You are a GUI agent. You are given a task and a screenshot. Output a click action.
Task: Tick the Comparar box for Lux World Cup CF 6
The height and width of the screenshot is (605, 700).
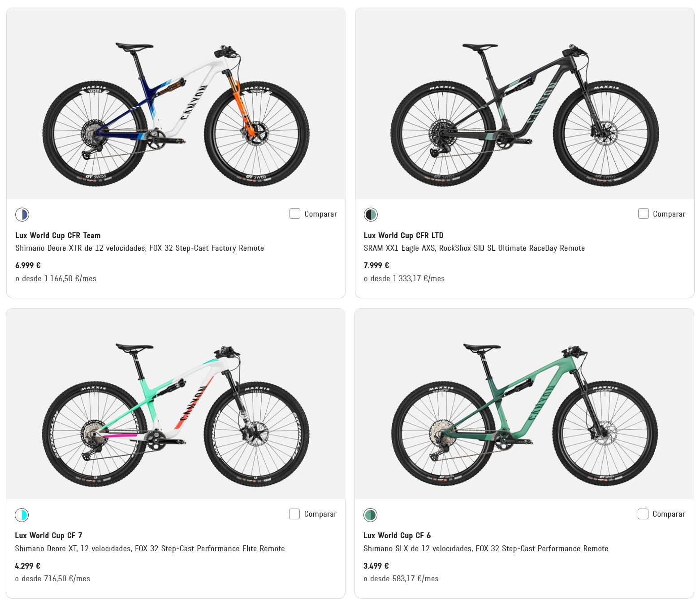tap(643, 514)
